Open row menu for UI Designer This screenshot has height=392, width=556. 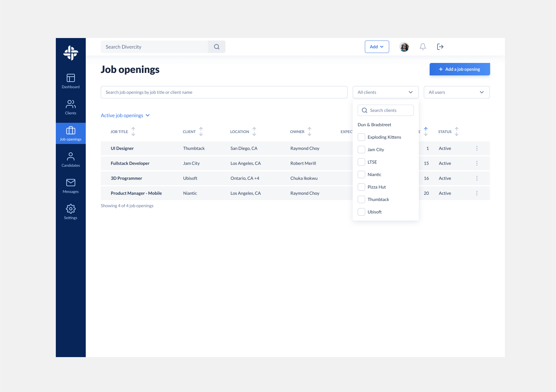point(477,148)
